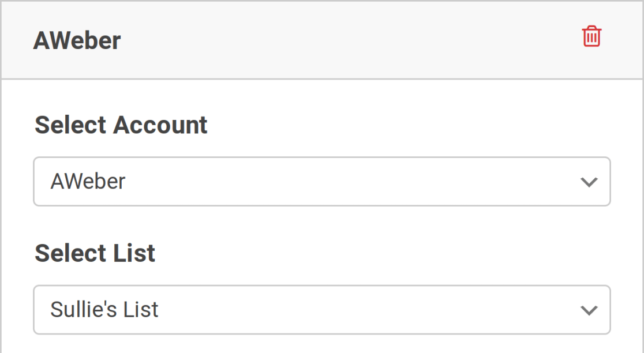644x353 pixels.
Task: Expand account options using the down arrow
Action: pyautogui.click(x=589, y=182)
